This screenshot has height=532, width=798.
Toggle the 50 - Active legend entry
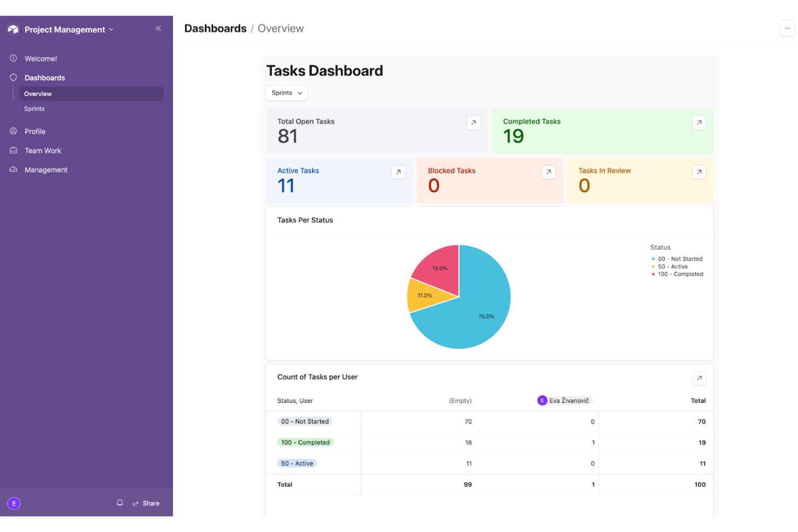671,266
